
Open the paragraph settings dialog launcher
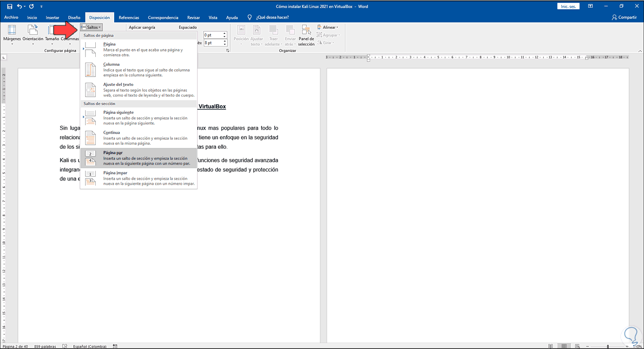(227, 51)
